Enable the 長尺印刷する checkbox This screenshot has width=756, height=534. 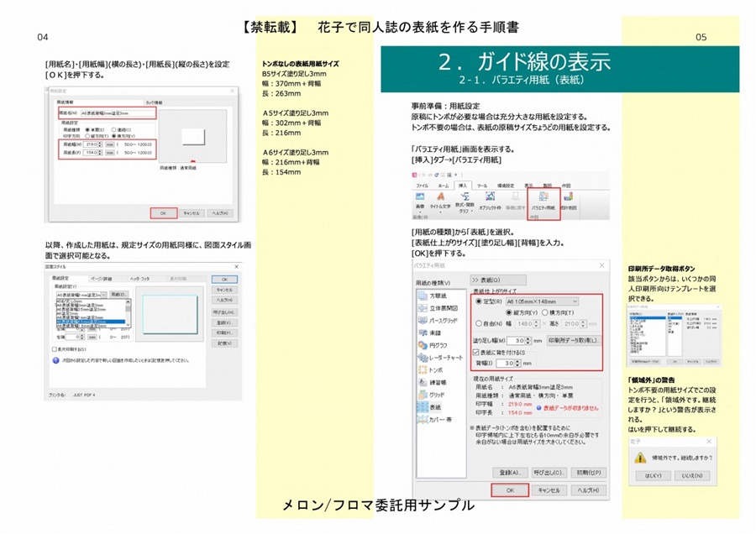(x=54, y=349)
